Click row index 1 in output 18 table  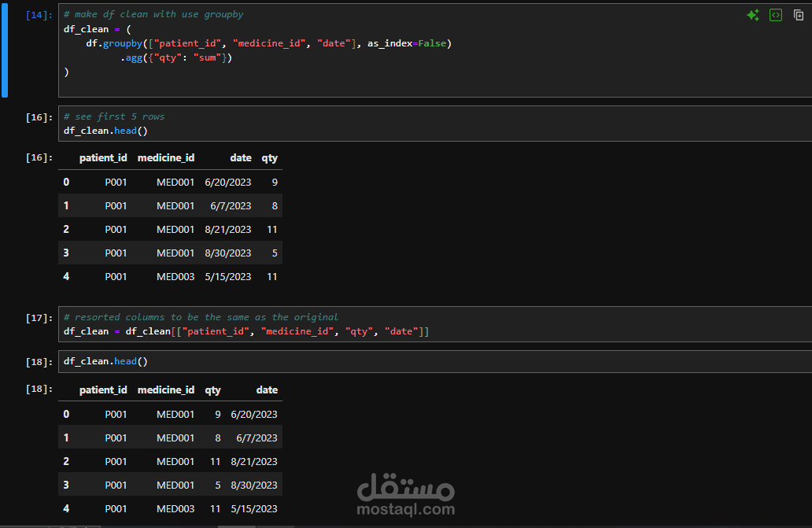[66, 438]
